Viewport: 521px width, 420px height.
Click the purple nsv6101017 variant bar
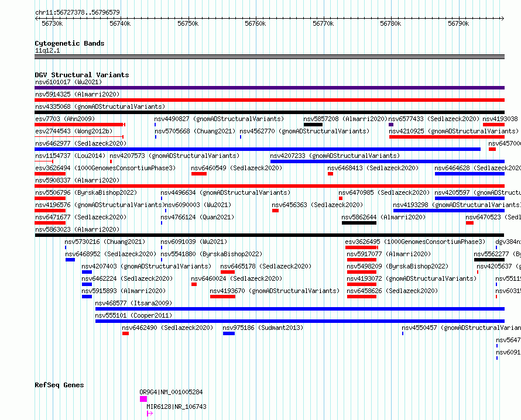click(269, 88)
